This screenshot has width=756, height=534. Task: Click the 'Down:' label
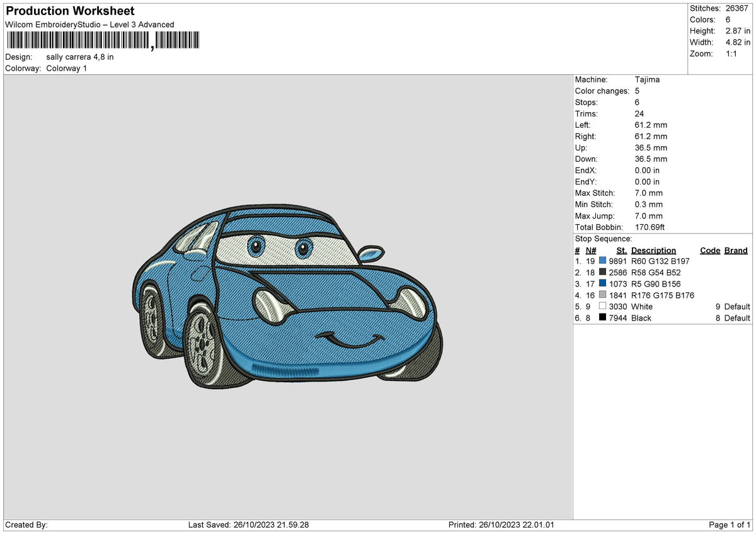pos(587,159)
